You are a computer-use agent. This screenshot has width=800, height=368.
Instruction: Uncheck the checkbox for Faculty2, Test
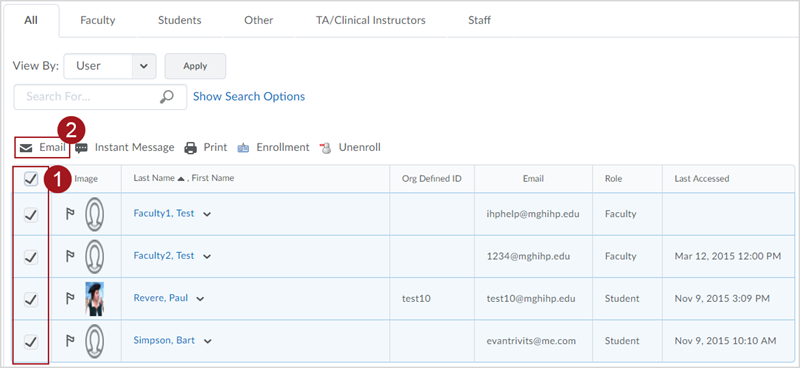(31, 258)
